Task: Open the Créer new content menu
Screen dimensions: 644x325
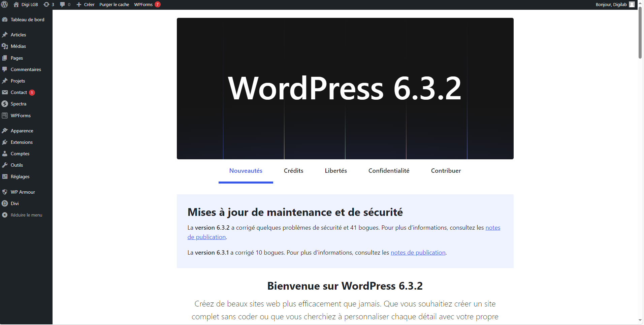Action: (x=86, y=5)
